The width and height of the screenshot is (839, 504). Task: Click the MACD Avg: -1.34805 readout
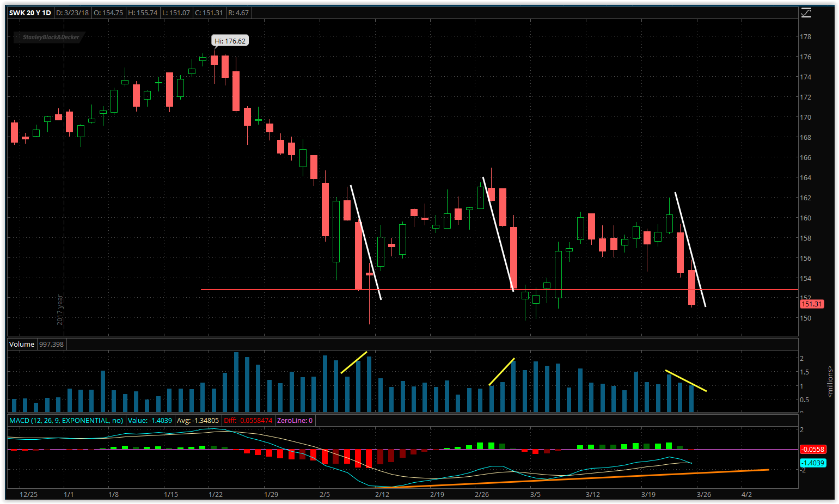click(x=198, y=420)
